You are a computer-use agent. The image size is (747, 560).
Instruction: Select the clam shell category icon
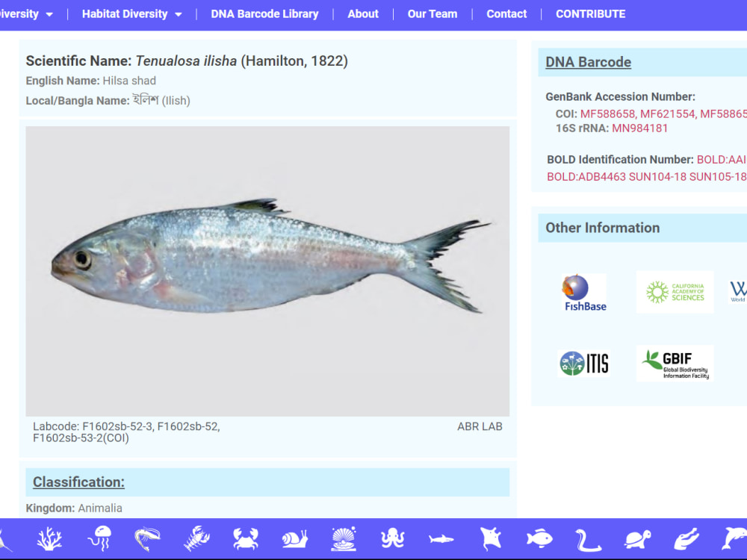[344, 538]
